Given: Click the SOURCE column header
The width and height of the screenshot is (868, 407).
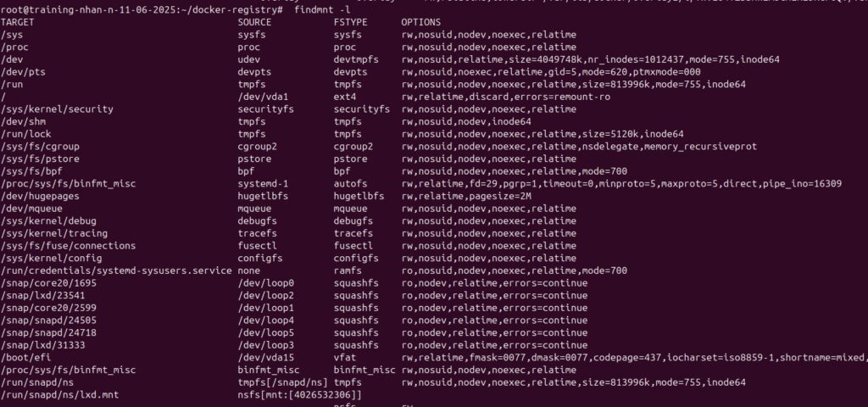Looking at the screenshot, I should (255, 21).
